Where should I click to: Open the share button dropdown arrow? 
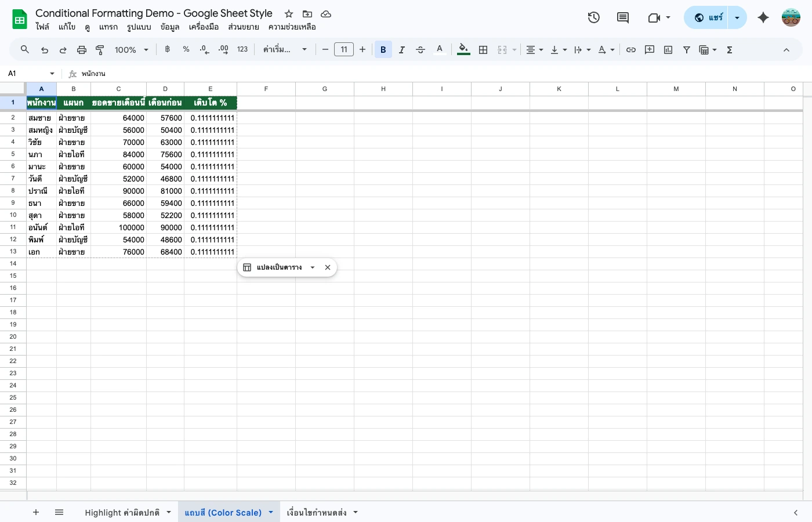pyautogui.click(x=737, y=17)
